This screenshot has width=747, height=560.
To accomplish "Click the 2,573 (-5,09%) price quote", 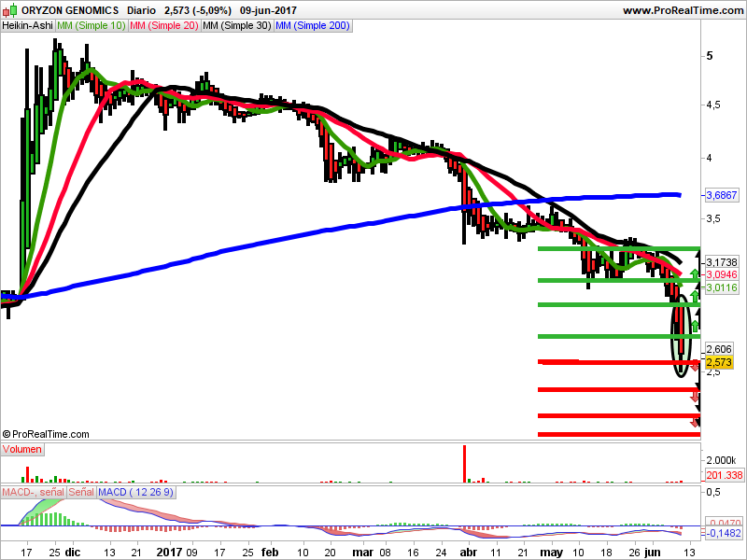I will point(198,10).
